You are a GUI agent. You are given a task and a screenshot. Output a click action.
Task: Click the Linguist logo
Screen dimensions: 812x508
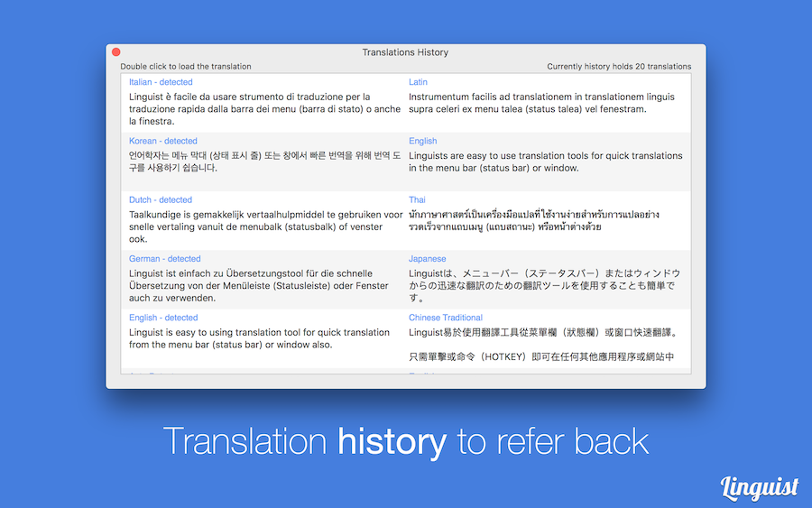point(759,487)
